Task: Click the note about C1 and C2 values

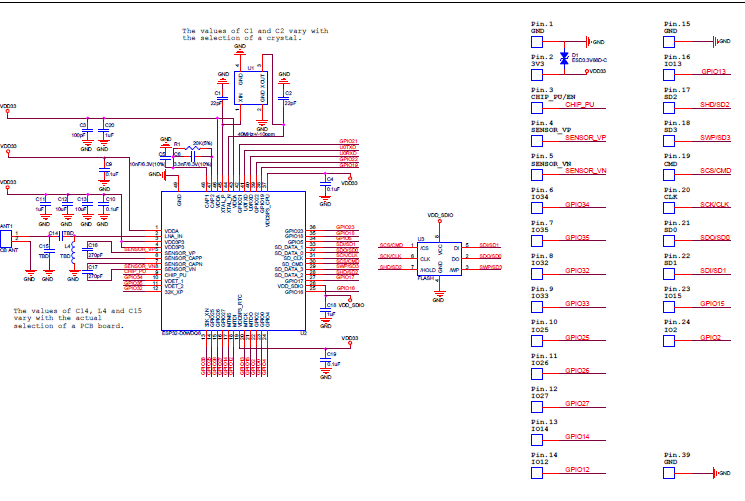Action: point(255,34)
